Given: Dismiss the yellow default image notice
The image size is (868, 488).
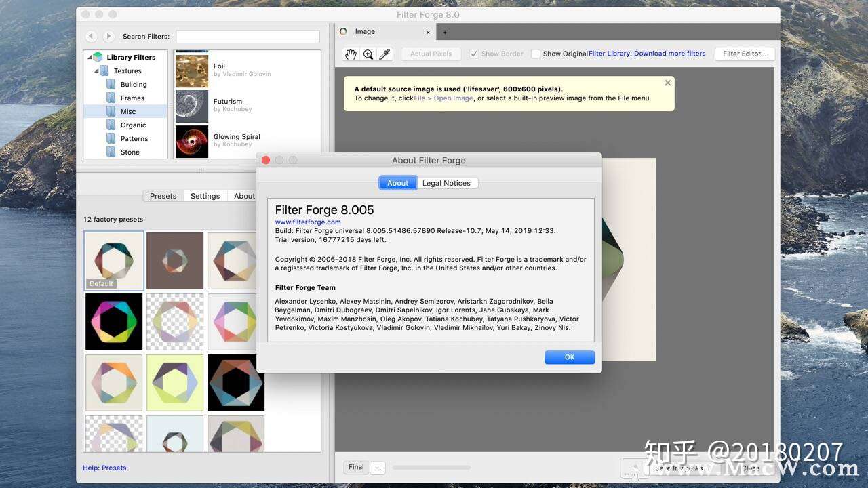Looking at the screenshot, I should point(668,83).
